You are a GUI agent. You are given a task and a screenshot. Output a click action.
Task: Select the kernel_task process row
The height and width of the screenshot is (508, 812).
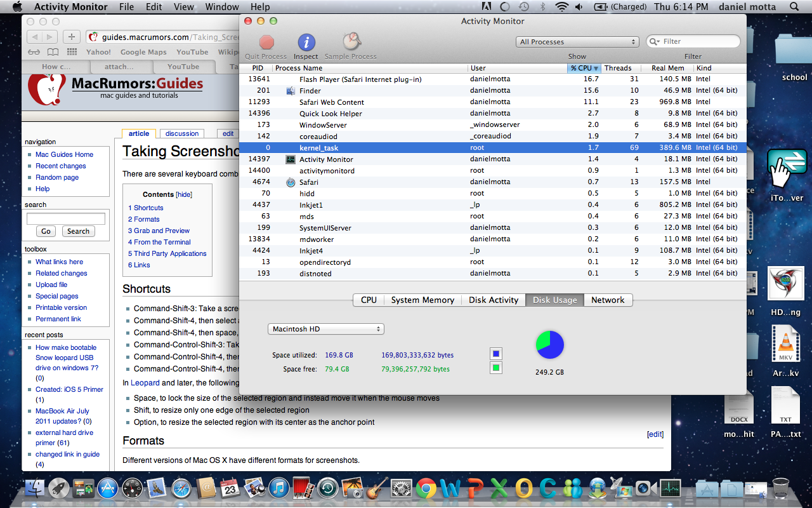point(493,148)
